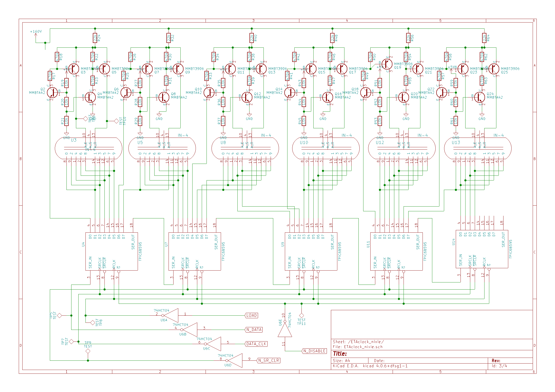Screen dimensions: 555x392
Task: Click the N_SR_CLR net label
Action: (268, 360)
